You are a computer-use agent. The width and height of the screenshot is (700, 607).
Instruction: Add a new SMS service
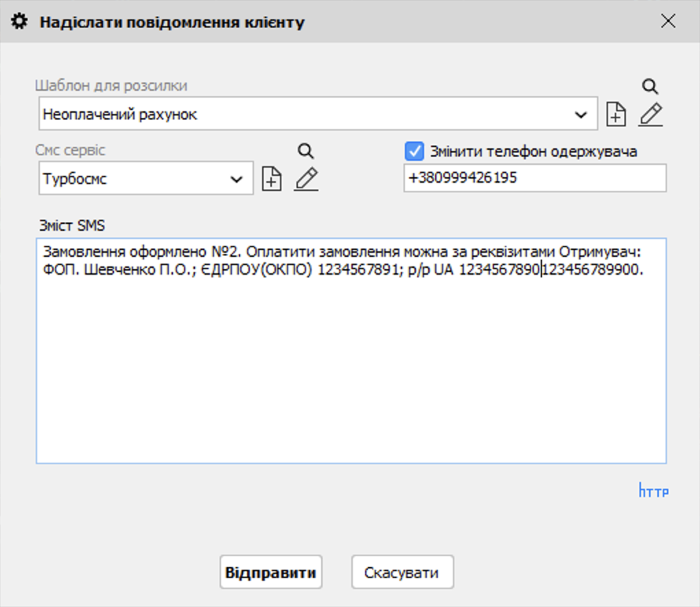coord(271,179)
